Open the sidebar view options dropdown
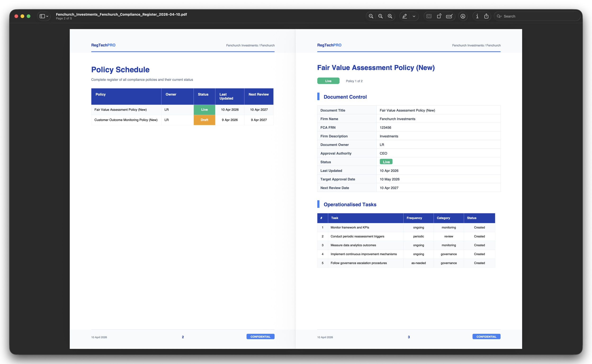The image size is (592, 364). coord(47,16)
